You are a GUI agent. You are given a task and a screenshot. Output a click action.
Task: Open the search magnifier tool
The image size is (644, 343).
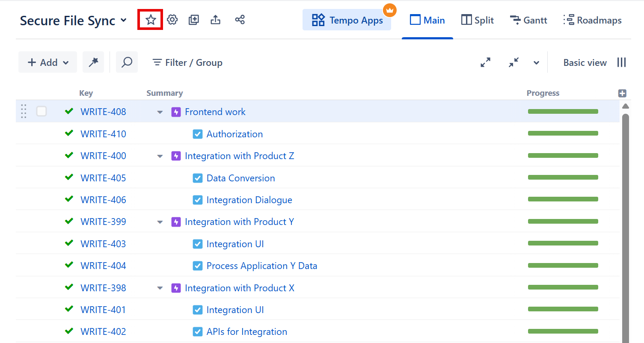pyautogui.click(x=127, y=62)
